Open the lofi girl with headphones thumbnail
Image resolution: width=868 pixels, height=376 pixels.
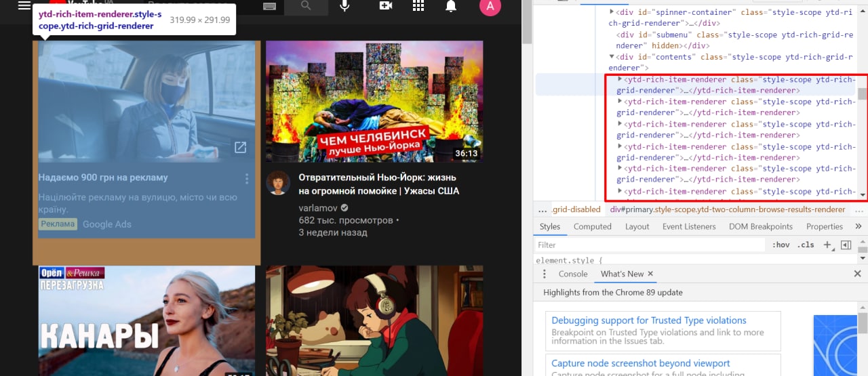(374, 320)
